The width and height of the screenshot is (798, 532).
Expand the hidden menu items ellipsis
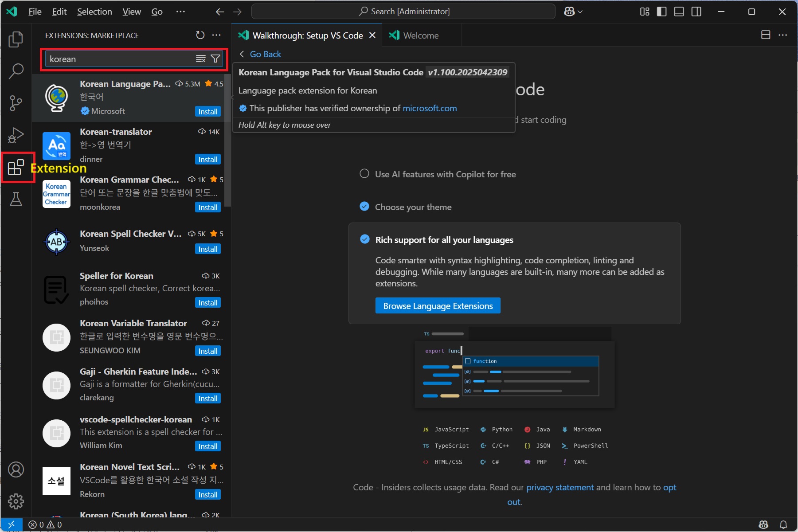point(180,12)
